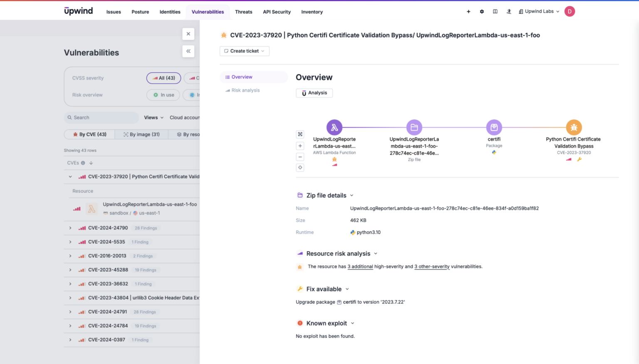Zoom into the graph with the plus control
The width and height of the screenshot is (639, 364).
tap(300, 146)
